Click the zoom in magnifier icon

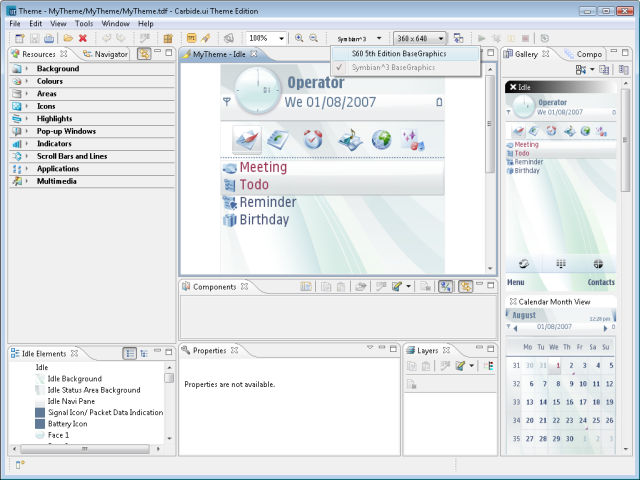(x=300, y=38)
